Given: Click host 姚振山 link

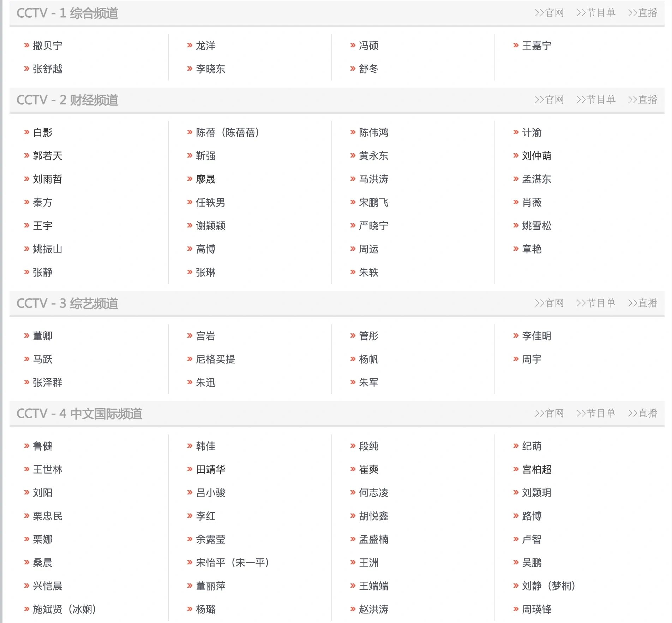Looking at the screenshot, I should tap(48, 249).
